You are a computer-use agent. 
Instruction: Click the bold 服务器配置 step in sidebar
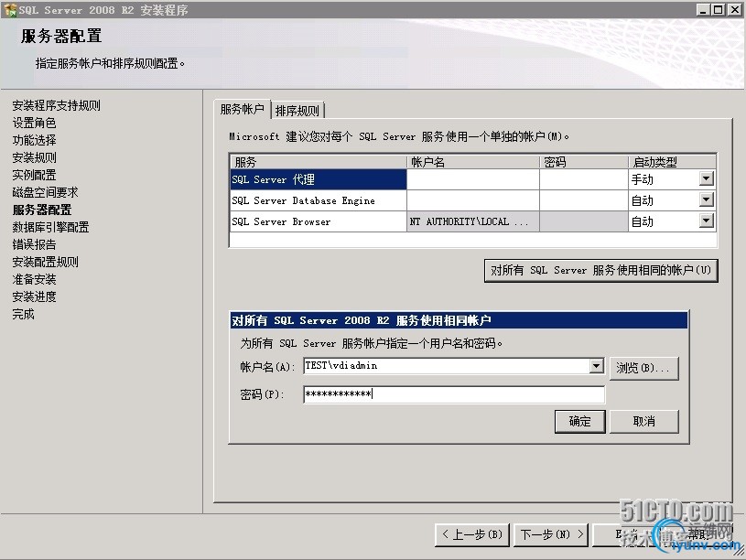42,210
